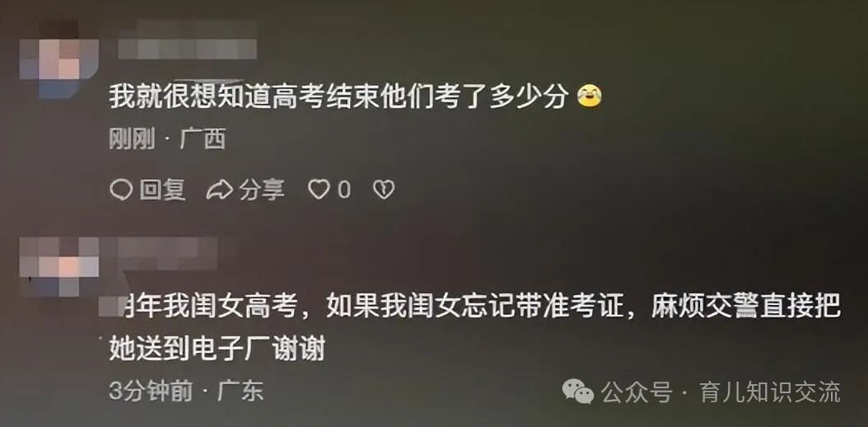Tap the share arrow icon
Image resolution: width=868 pixels, height=427 pixels.
pyautogui.click(x=219, y=190)
